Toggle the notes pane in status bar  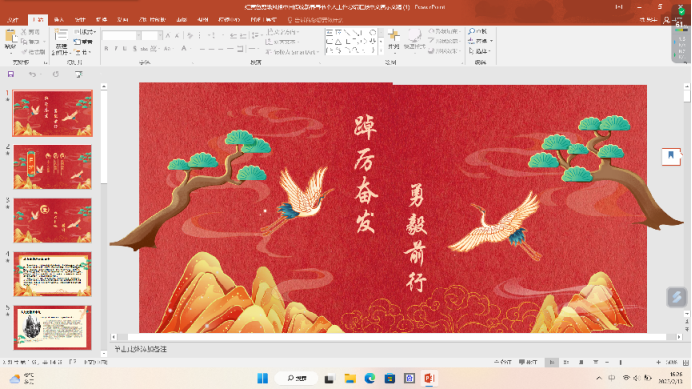pyautogui.click(x=502, y=362)
